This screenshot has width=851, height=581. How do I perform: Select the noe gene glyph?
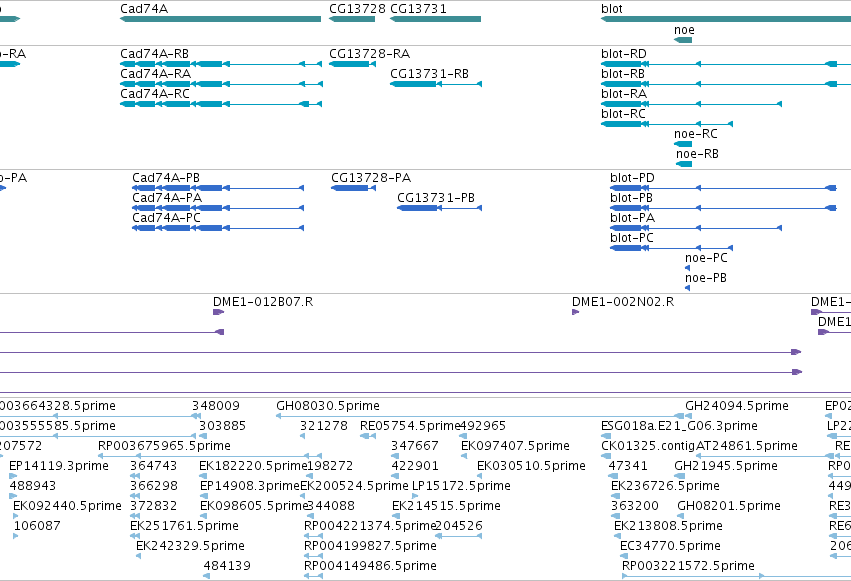[683, 40]
